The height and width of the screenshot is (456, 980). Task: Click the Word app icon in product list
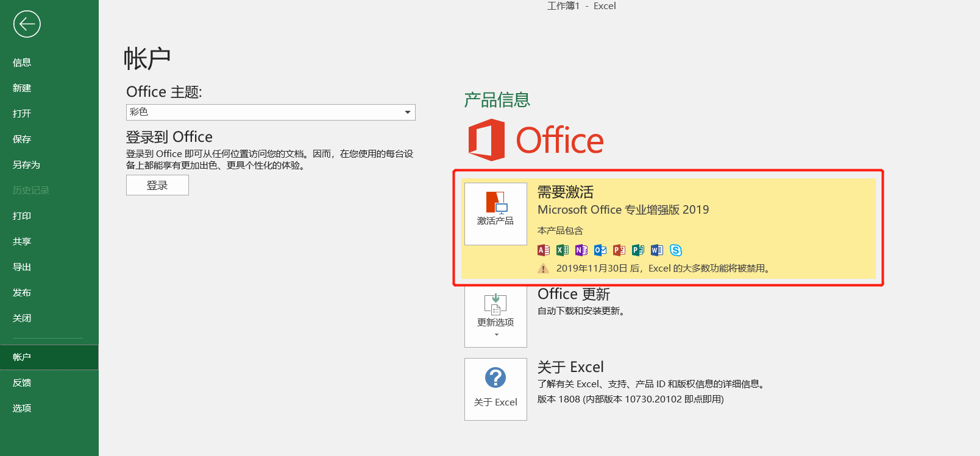click(657, 250)
